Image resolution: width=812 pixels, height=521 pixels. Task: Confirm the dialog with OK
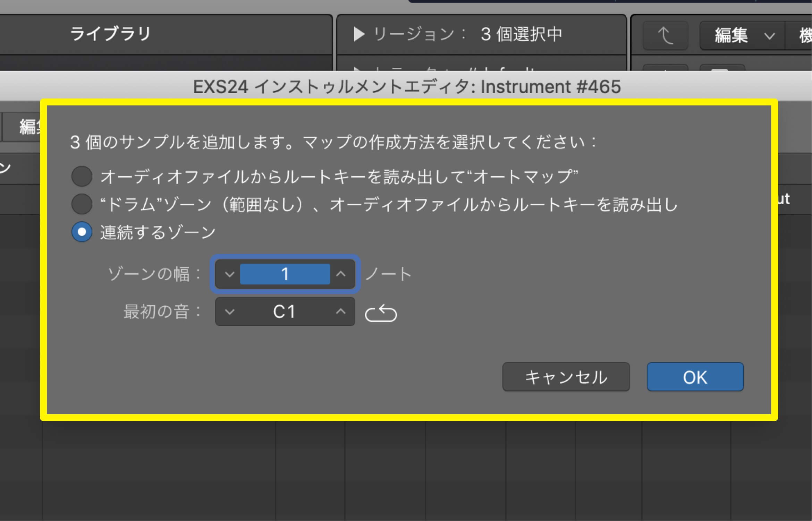click(695, 377)
